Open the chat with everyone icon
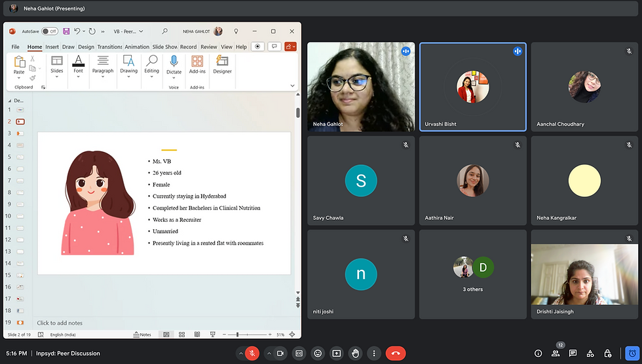The image size is (642, 364). pyautogui.click(x=573, y=354)
